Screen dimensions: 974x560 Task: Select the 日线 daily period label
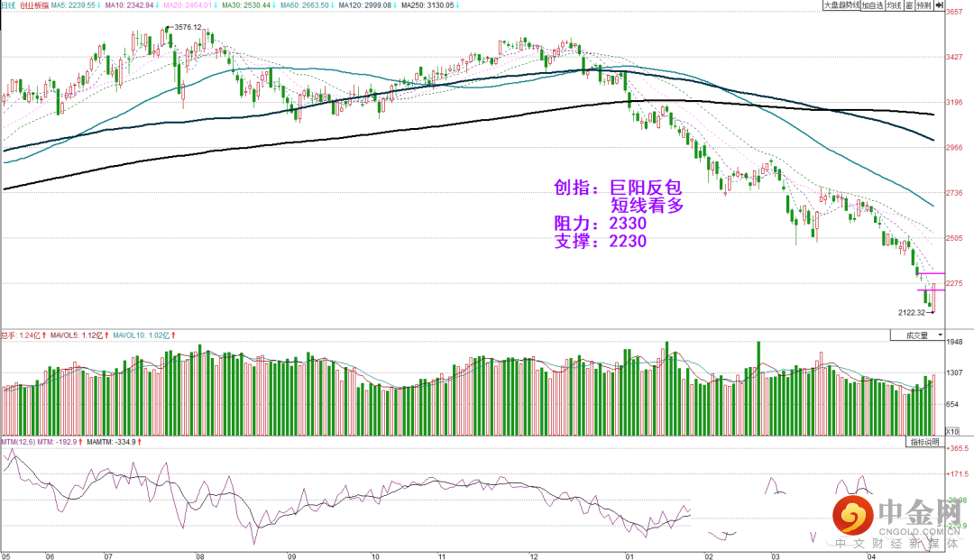pos(8,5)
